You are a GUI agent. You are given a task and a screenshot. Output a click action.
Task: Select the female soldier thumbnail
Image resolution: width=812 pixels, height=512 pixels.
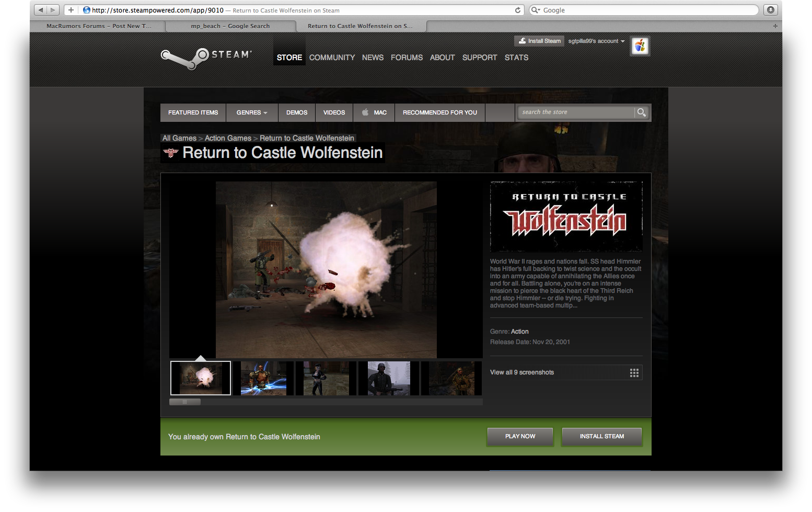point(326,378)
